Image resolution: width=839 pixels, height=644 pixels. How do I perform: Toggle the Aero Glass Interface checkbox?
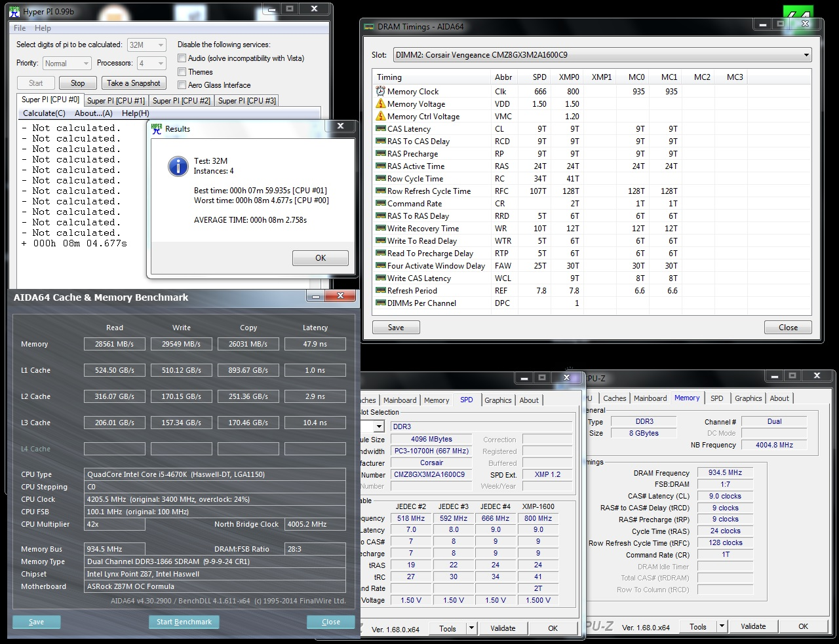182,85
